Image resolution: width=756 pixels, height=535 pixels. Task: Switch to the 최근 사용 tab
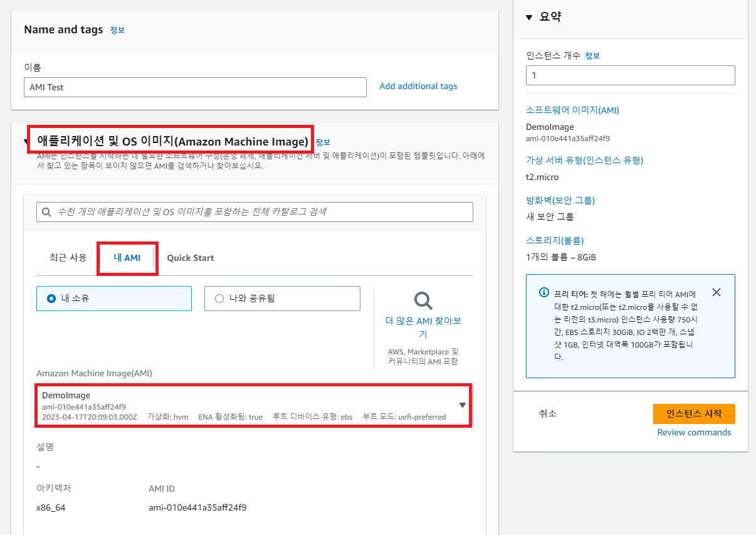click(68, 258)
